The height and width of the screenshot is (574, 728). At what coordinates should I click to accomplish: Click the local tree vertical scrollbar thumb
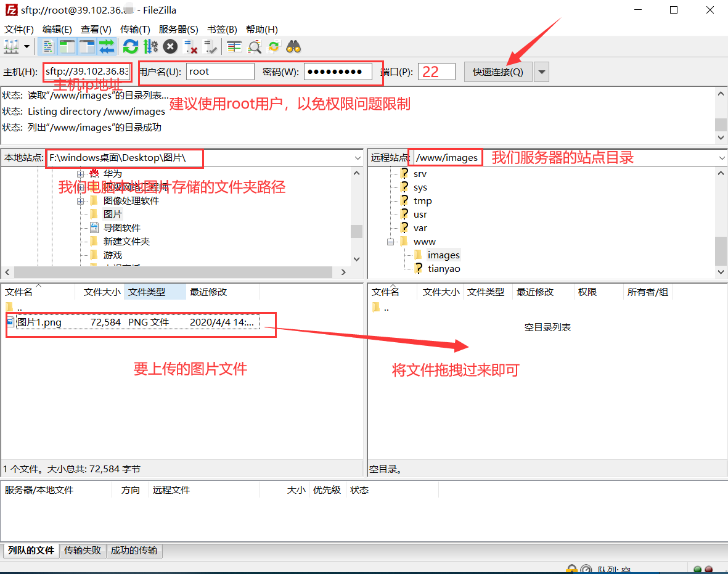[356, 231]
